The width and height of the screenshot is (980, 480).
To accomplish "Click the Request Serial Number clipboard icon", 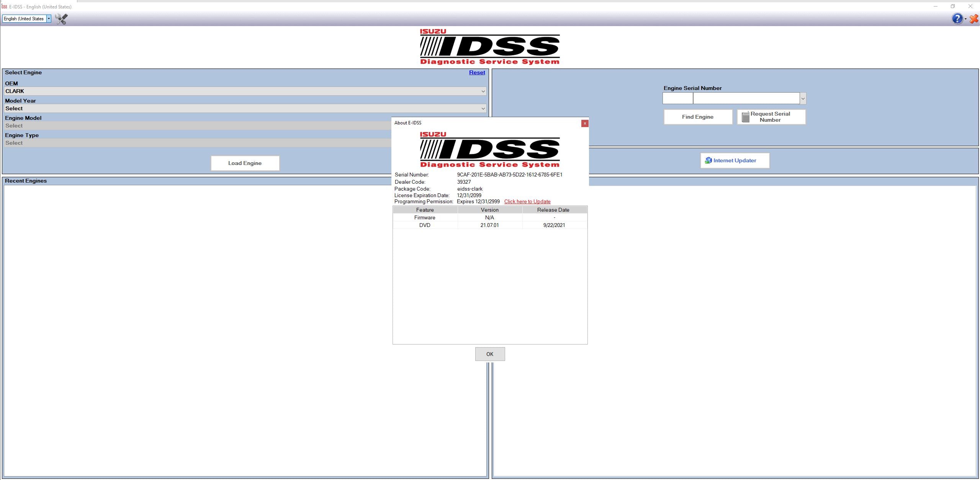I will [x=745, y=116].
